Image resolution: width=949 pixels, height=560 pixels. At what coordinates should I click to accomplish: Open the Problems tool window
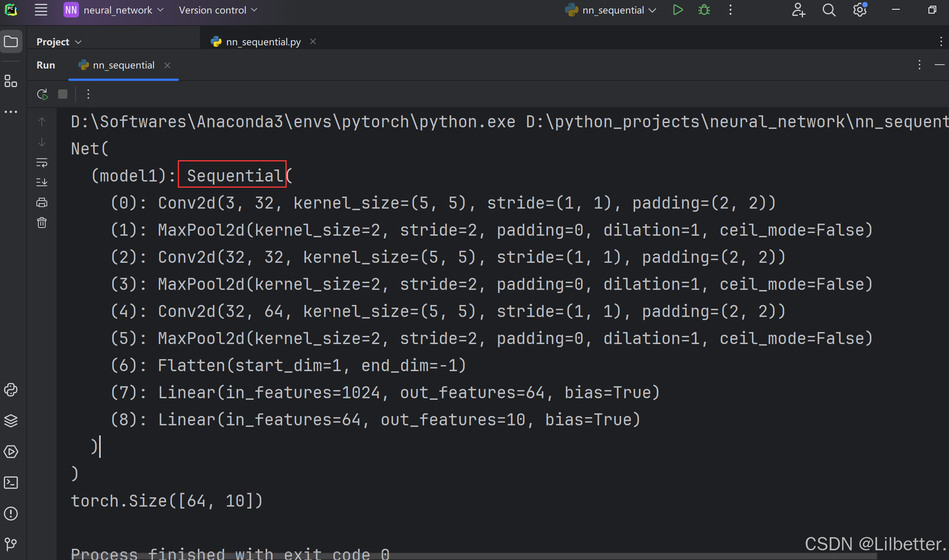click(11, 514)
